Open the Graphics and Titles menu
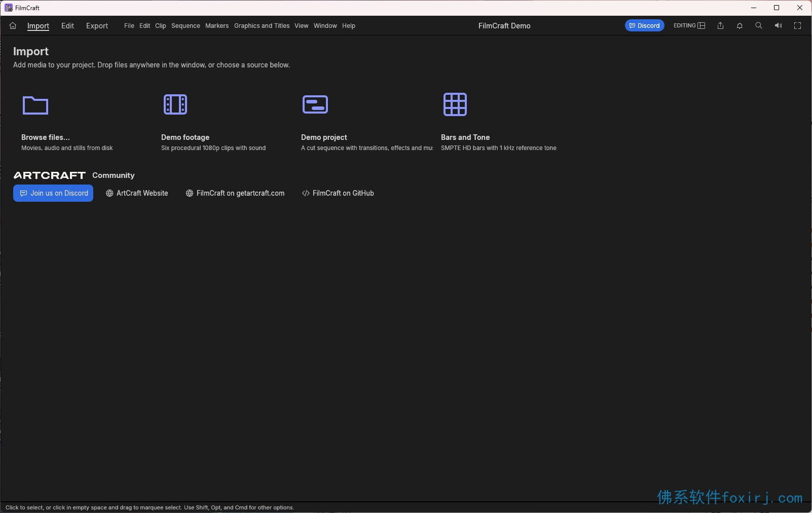812x513 pixels. tap(262, 26)
